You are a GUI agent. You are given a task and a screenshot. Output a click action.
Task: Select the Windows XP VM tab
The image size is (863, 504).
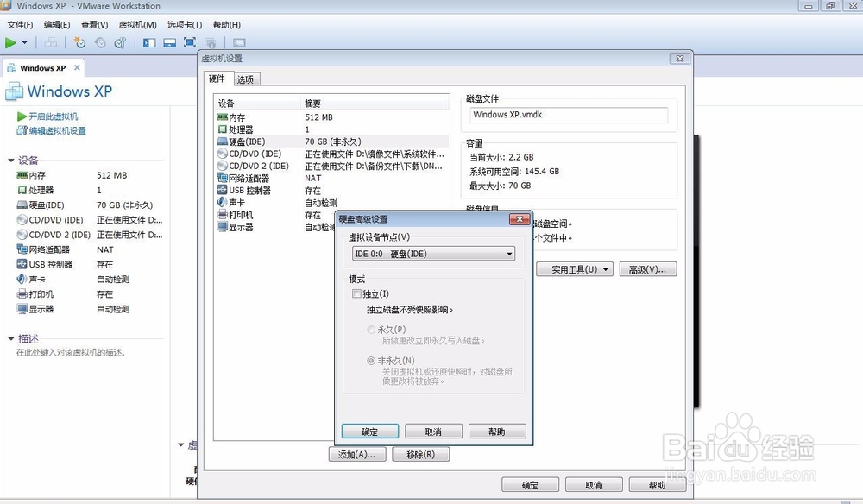click(x=43, y=67)
